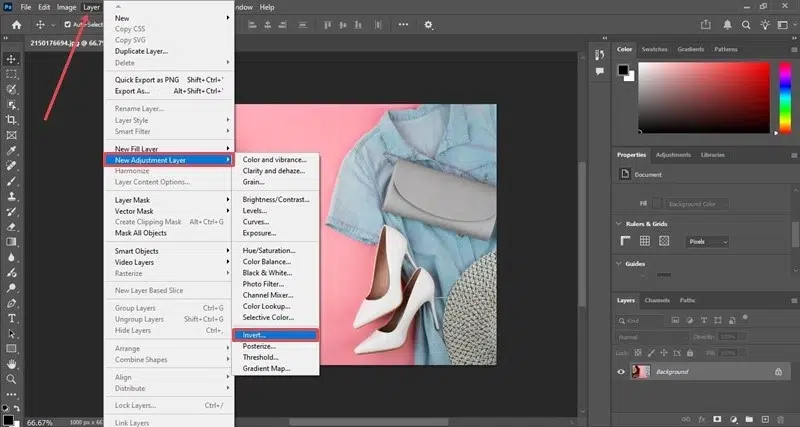Select the Crop tool
The image size is (800, 427).
click(11, 120)
